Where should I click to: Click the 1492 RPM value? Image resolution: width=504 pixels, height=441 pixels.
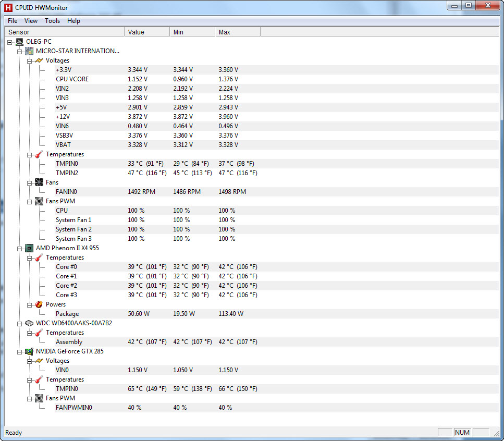(x=141, y=192)
